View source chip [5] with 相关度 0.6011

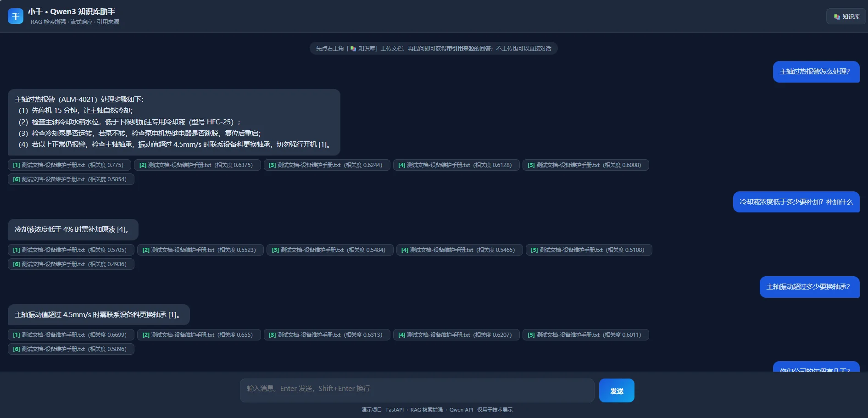tap(585, 335)
